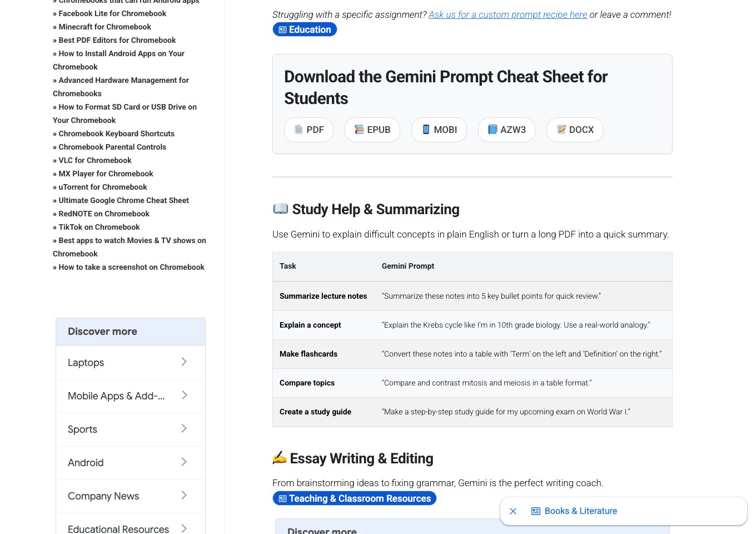Click the mitosis and meiosis prompt text
756x534 pixels.
(486, 383)
